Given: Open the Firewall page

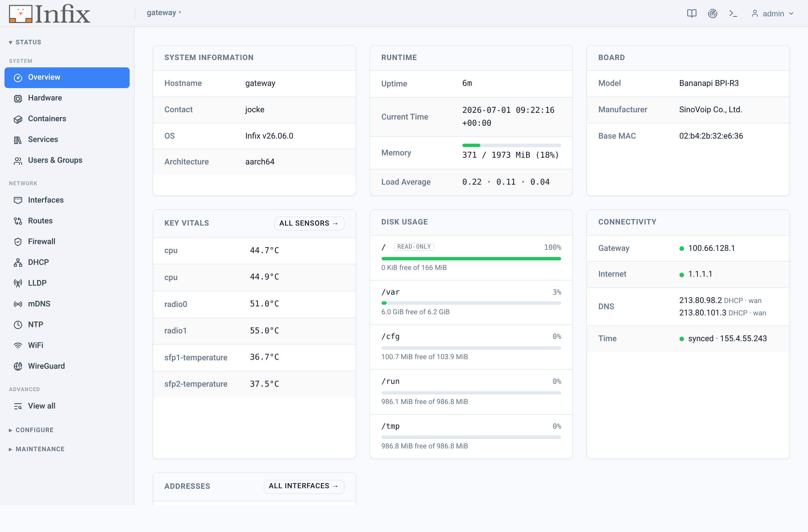Looking at the screenshot, I should coord(67,242).
